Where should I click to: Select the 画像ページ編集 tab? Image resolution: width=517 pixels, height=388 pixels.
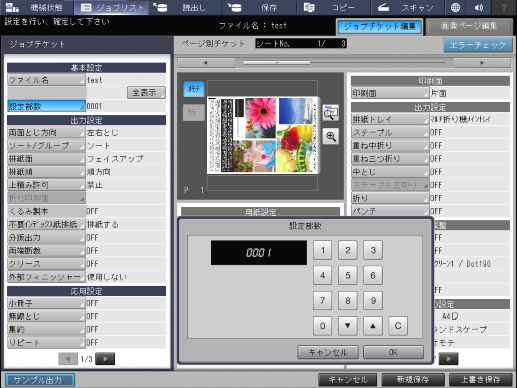[x=469, y=27]
